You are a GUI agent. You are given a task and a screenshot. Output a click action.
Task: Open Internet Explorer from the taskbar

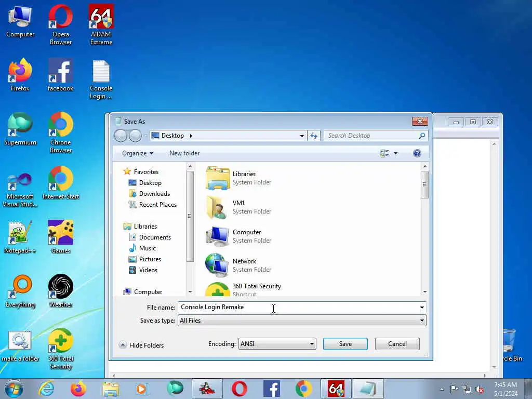46,389
